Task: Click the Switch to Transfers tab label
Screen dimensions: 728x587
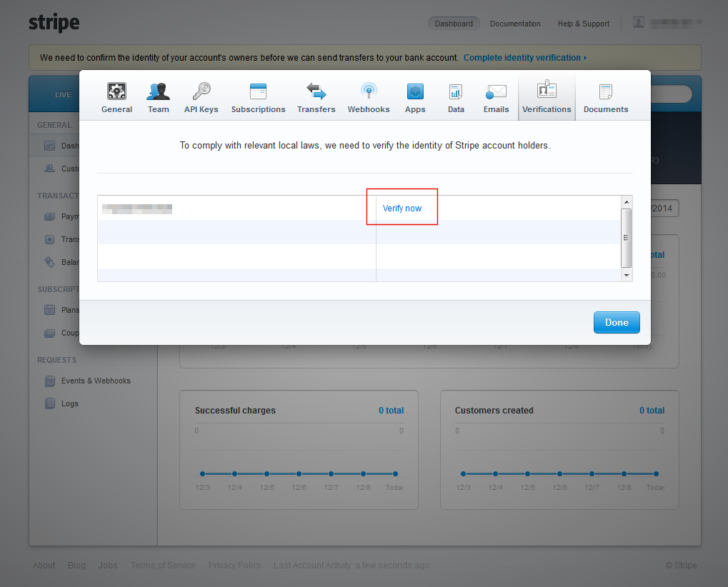Action: pyautogui.click(x=316, y=109)
